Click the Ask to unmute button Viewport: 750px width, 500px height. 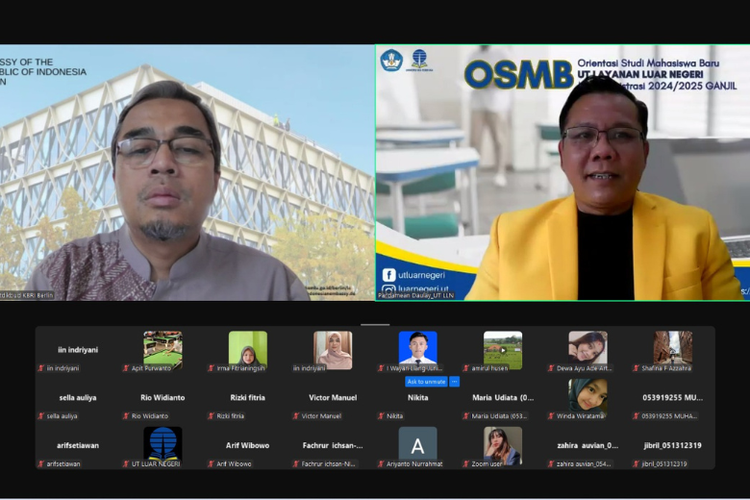point(425,381)
